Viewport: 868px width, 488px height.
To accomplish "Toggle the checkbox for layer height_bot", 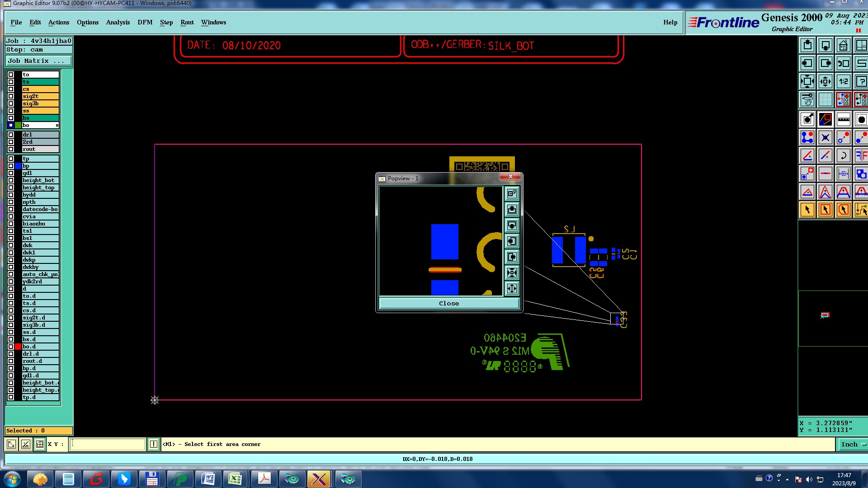I will 11,180.
